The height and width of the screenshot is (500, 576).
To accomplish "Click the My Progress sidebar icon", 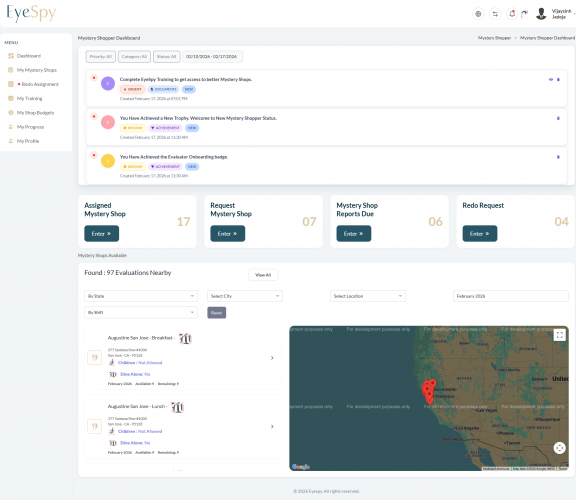I will click(x=11, y=127).
